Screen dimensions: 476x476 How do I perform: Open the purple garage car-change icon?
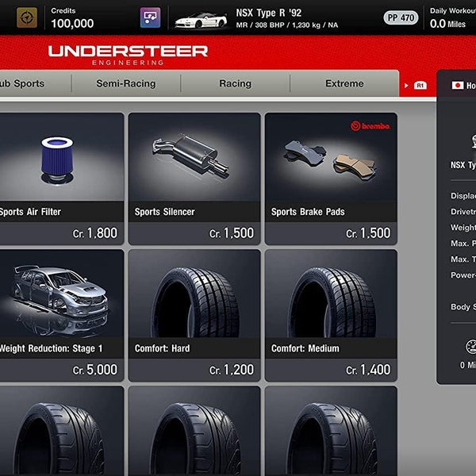(x=150, y=17)
